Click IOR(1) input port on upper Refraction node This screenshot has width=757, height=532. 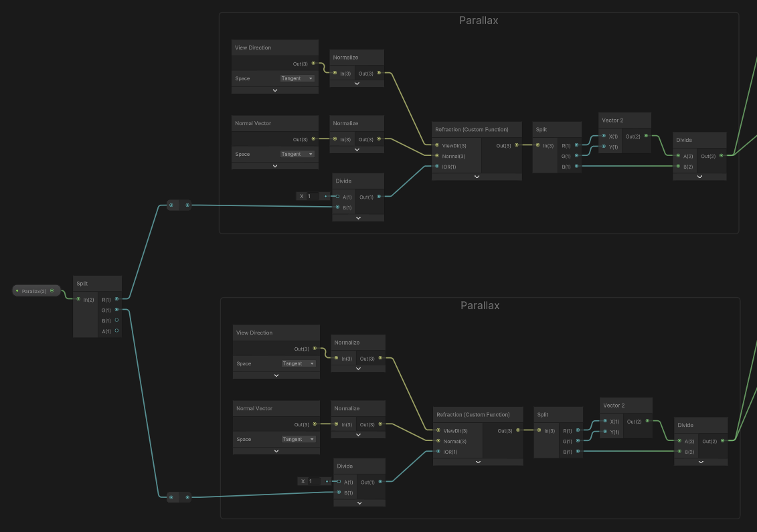[x=437, y=167]
